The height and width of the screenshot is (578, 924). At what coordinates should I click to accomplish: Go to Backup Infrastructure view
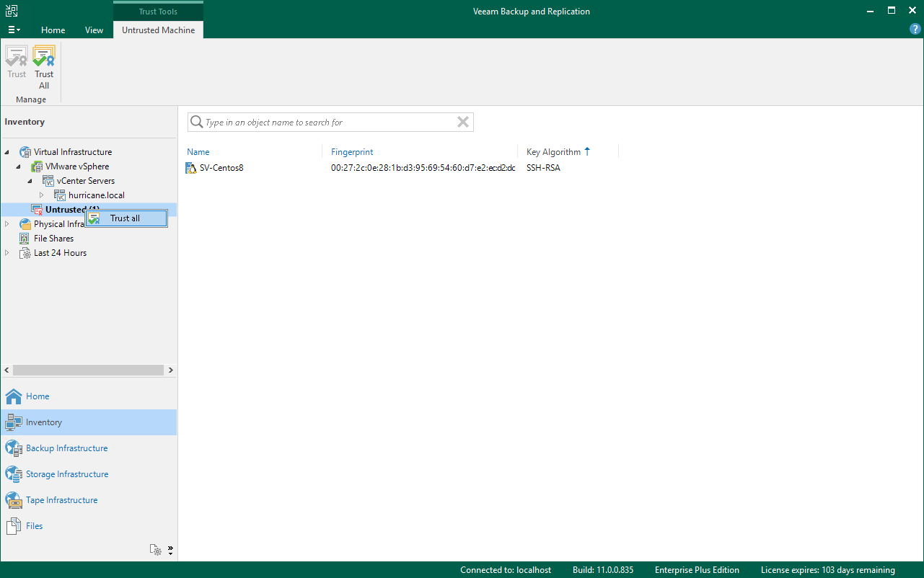pyautogui.click(x=89, y=448)
